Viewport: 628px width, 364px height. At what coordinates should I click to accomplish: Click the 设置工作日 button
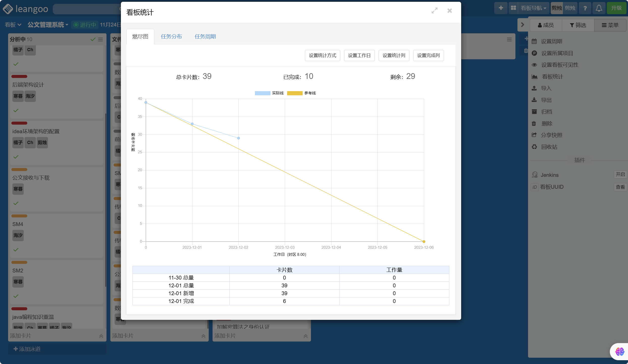point(359,55)
